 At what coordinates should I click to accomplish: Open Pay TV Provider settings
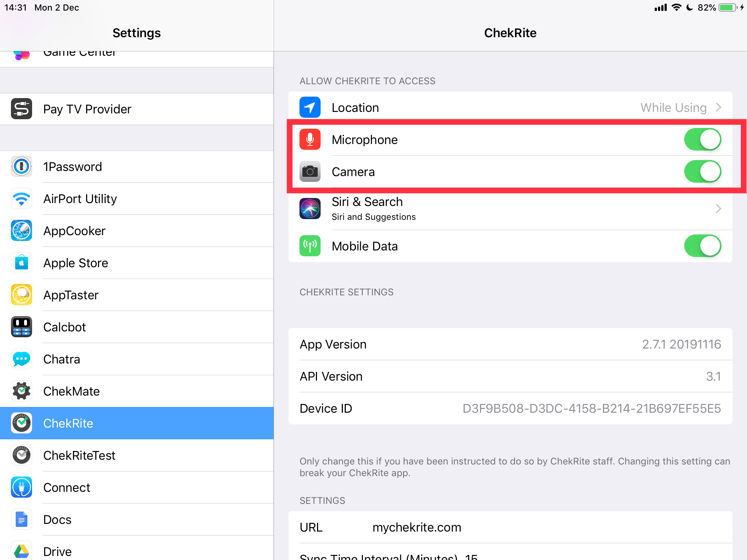click(x=137, y=109)
